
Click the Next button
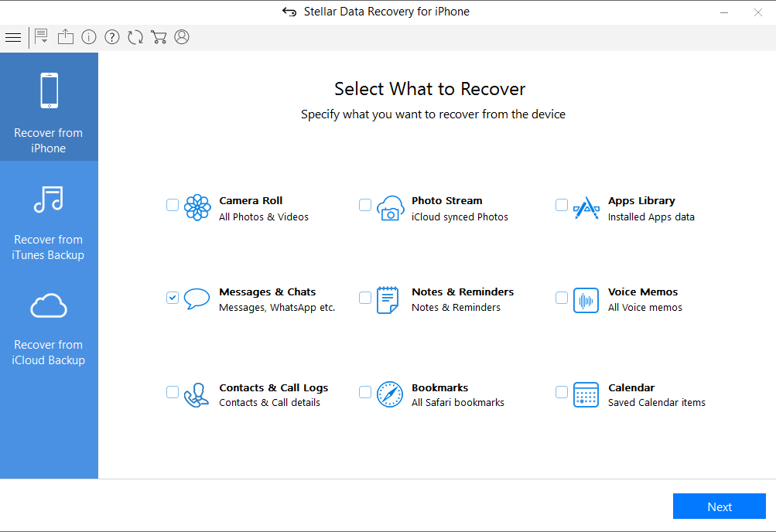[x=719, y=506]
